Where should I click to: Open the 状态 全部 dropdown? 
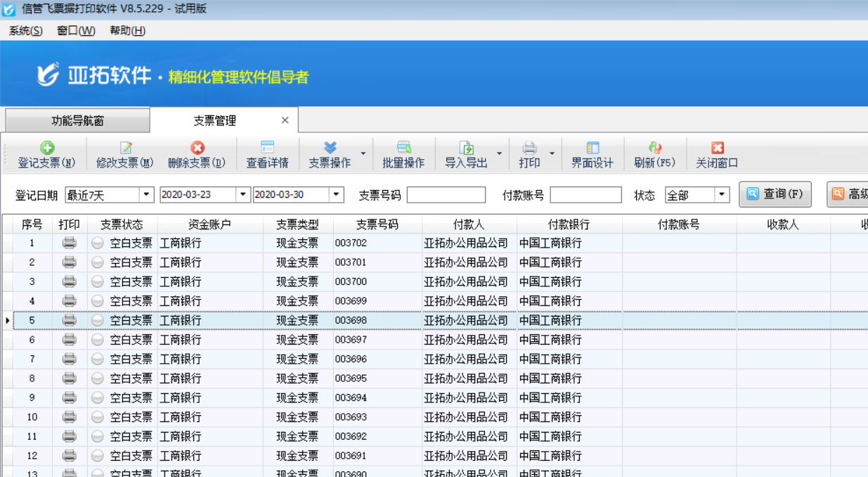point(723,195)
